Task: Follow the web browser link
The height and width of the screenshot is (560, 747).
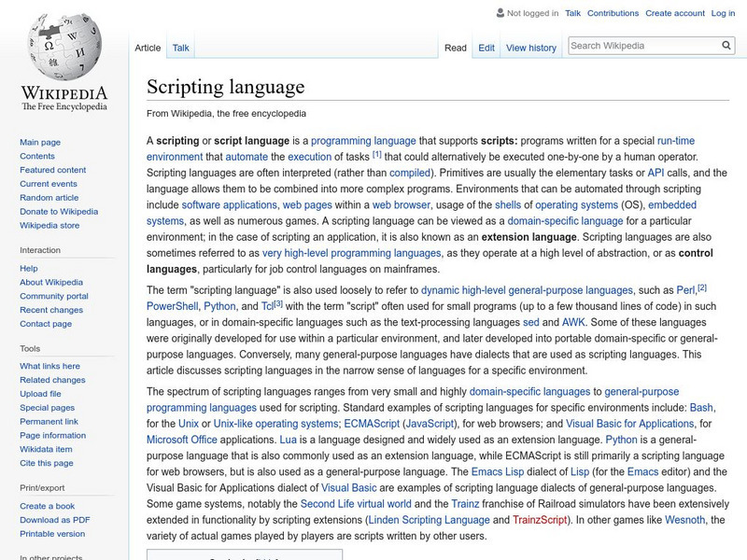Action: [x=402, y=204]
